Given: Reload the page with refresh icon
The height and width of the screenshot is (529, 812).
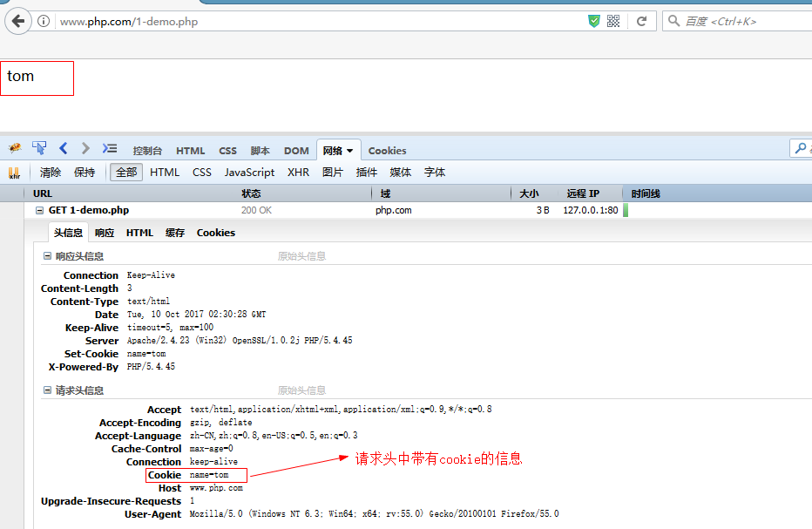Looking at the screenshot, I should [641, 21].
